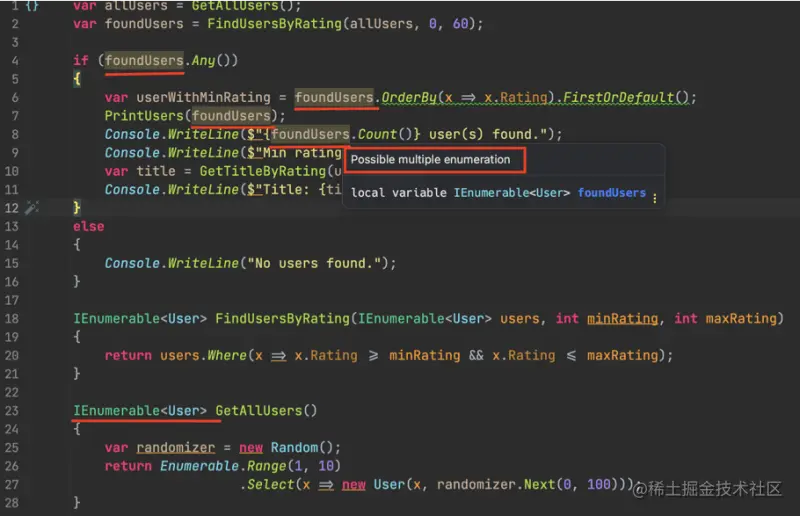Click line number 18 in the gutter
800x516 pixels.
[x=12, y=318]
